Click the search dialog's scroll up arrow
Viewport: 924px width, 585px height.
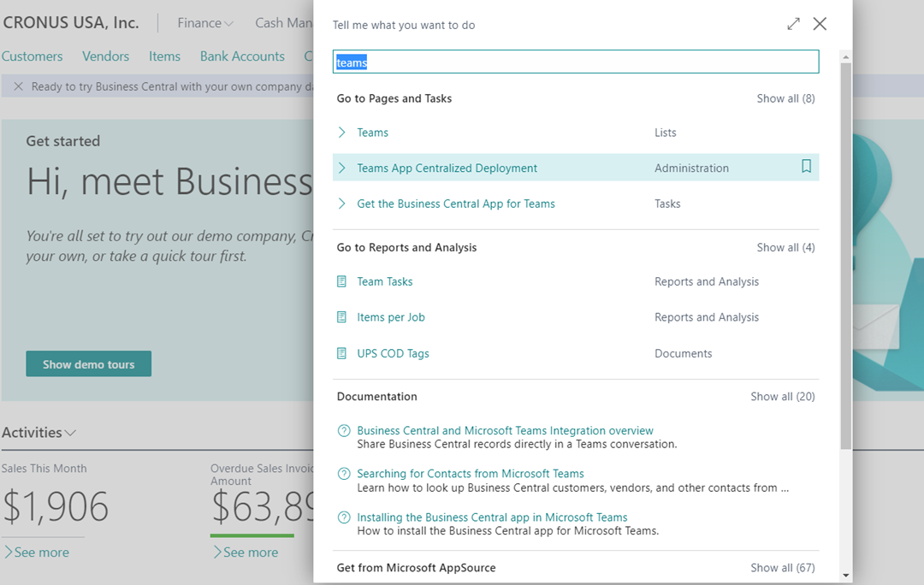pos(846,57)
